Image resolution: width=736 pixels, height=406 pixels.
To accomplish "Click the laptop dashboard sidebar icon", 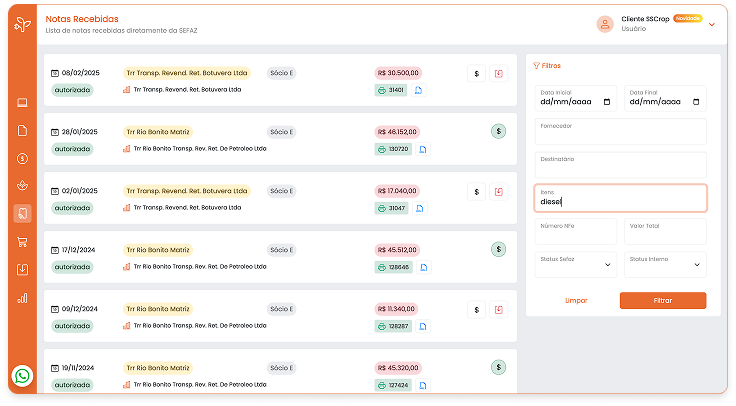I will [23, 102].
